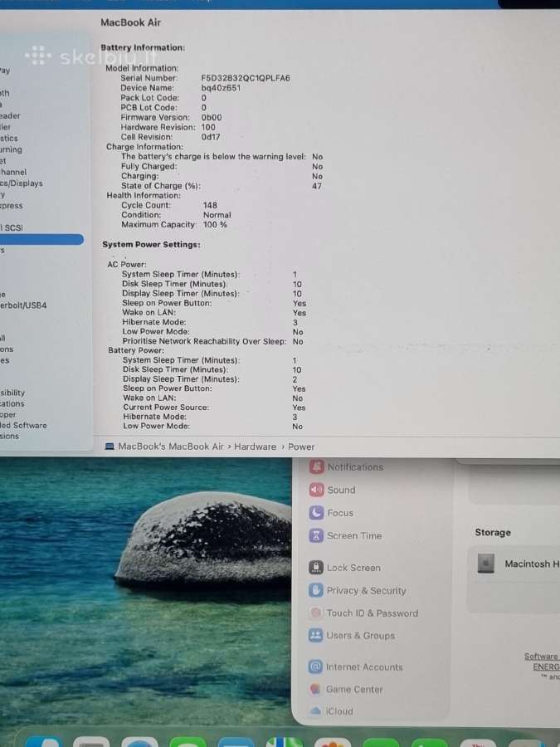This screenshot has width=560, height=747.
Task: Click the Cycle Count value 148
Action: point(210,205)
